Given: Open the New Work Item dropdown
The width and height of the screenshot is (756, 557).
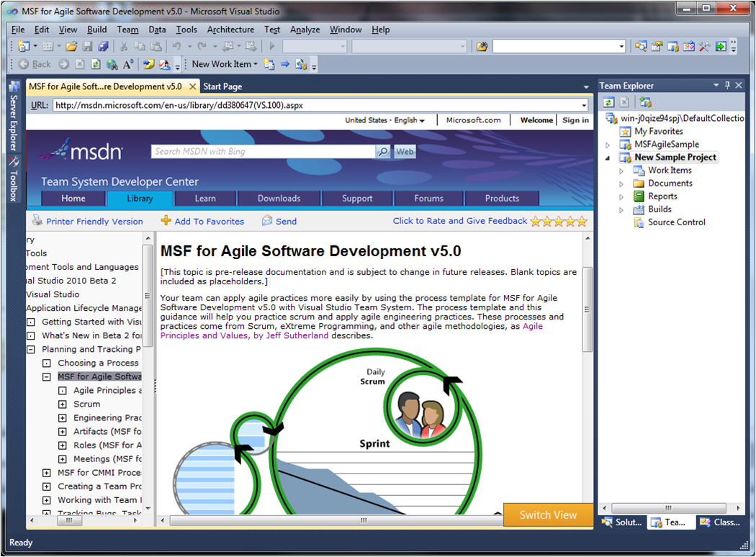Looking at the screenshot, I should point(225,65).
